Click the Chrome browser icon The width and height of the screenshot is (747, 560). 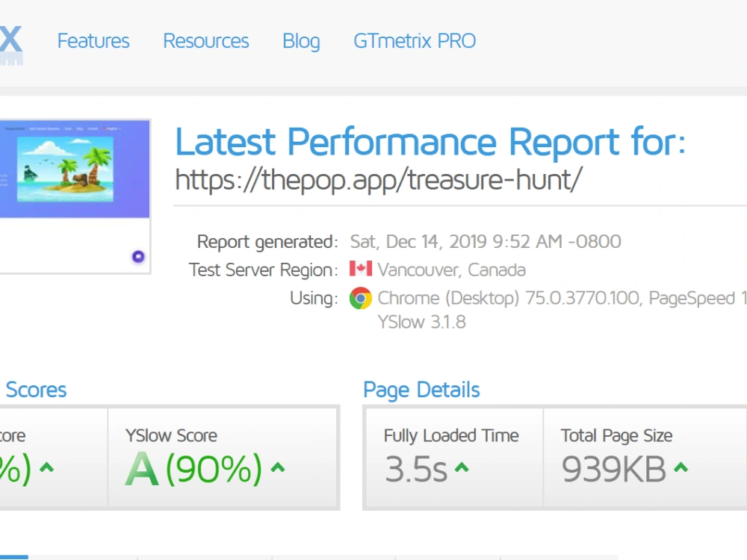click(x=361, y=298)
